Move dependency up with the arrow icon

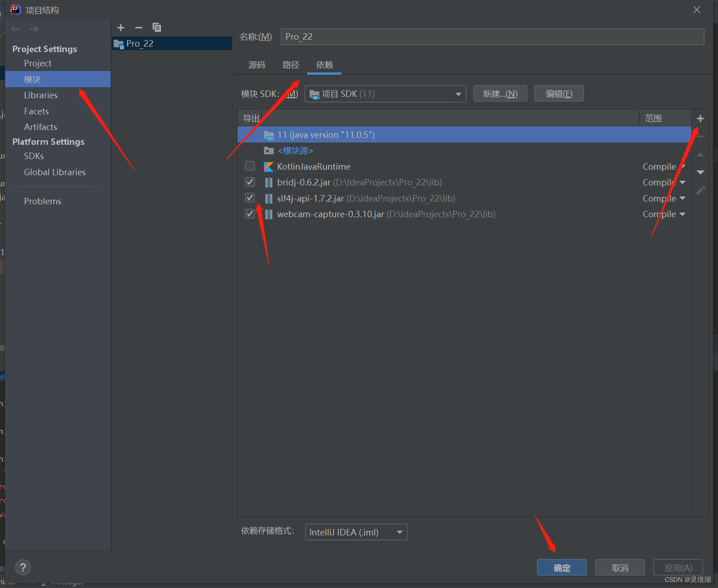pos(700,155)
